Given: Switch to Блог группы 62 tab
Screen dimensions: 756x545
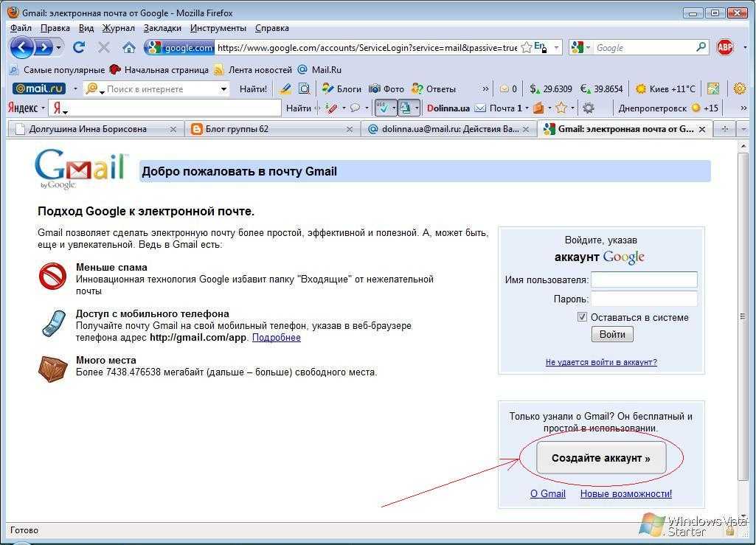Looking at the screenshot, I should coord(272,129).
